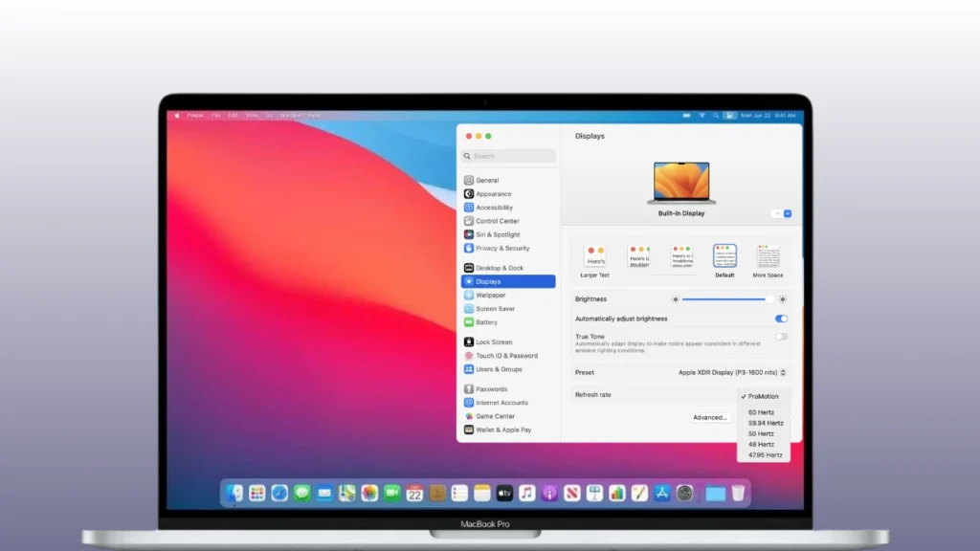
Task: Choose the Larger Text resolution thumbnail
Action: 595,256
